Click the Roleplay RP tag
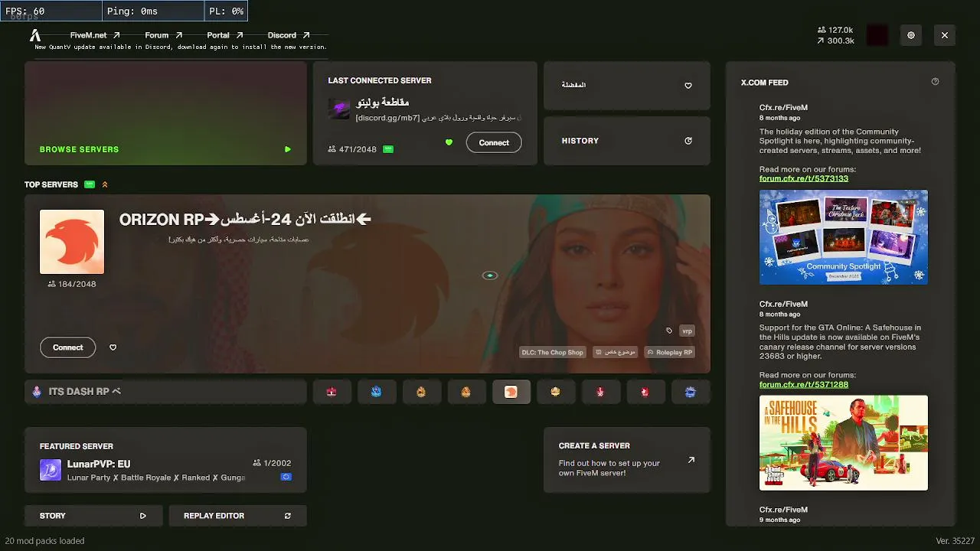Screen dimensions: 980x551 pyautogui.click(x=669, y=352)
